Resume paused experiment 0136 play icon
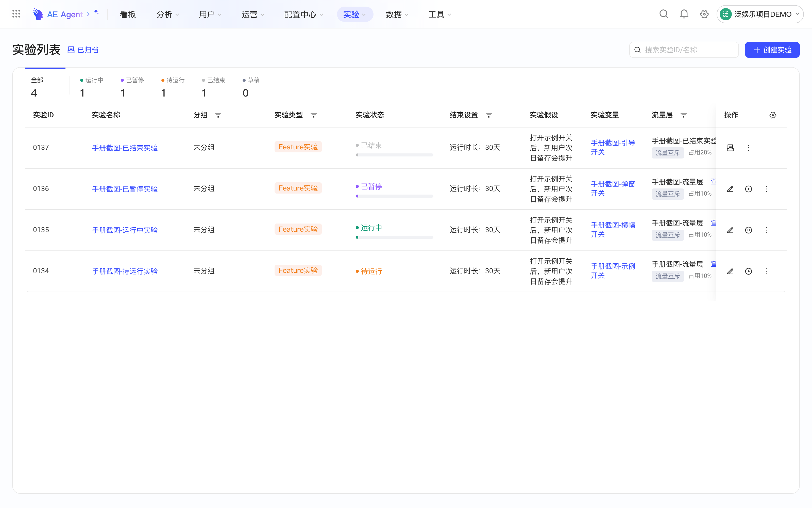Image resolution: width=812 pixels, height=508 pixels. point(748,189)
